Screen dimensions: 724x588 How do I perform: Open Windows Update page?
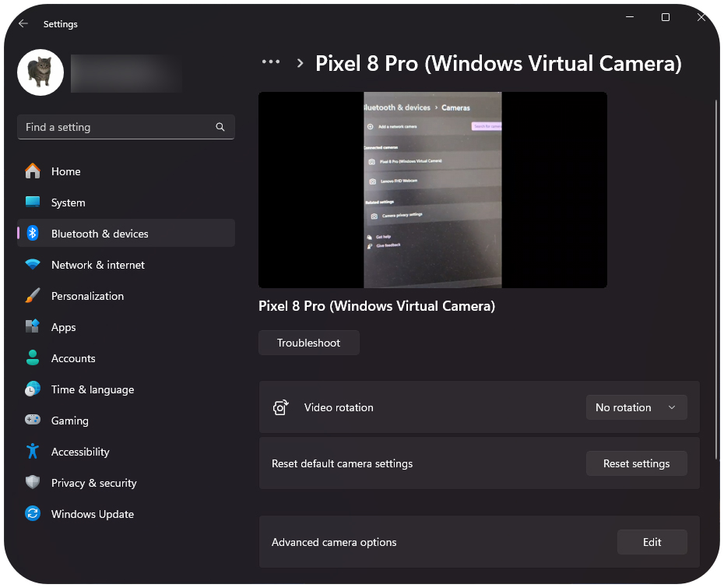click(126, 514)
